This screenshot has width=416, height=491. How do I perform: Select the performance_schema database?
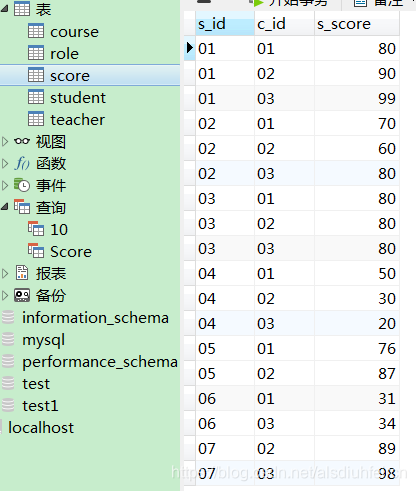100,362
